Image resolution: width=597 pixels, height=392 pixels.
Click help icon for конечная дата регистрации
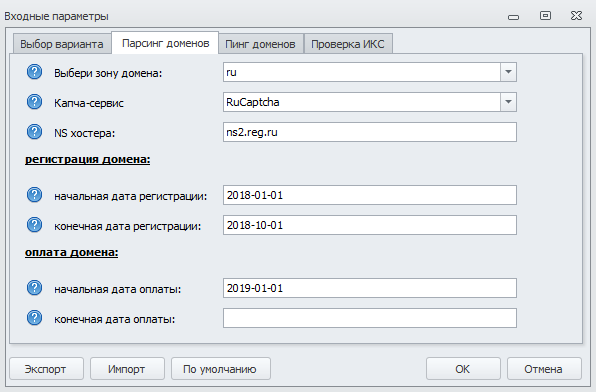tap(34, 225)
